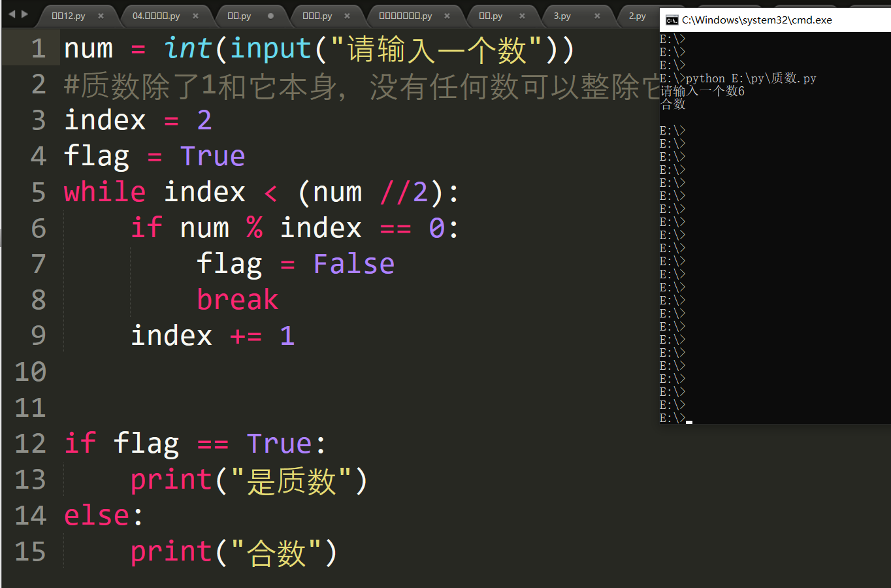The height and width of the screenshot is (588, 891).
Task: Click the value 2 on line 3
Action: (204, 120)
